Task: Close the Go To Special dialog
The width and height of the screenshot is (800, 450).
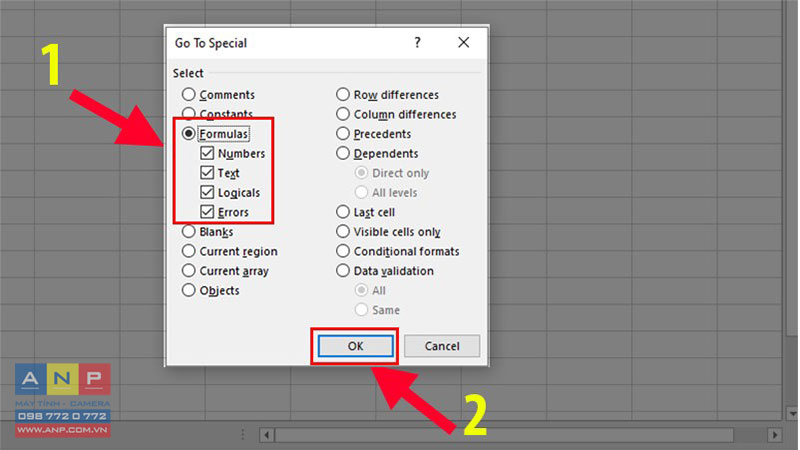Action: [463, 42]
